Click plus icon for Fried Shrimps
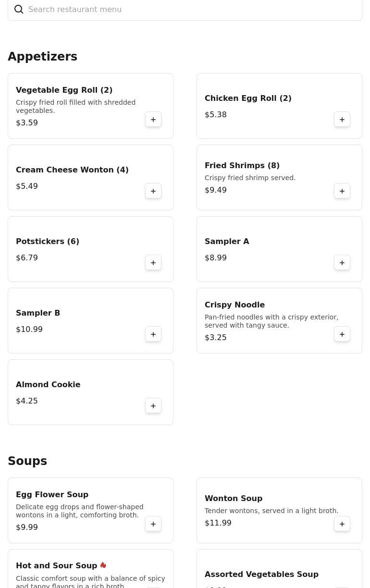 [x=342, y=191]
